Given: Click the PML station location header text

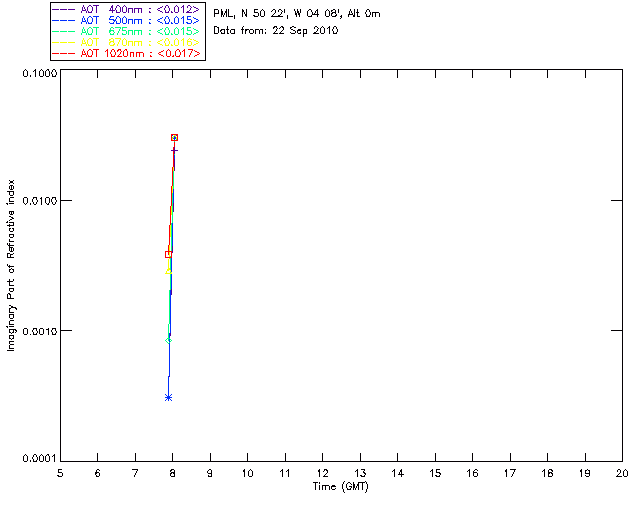Looking at the screenshot, I should point(297,14).
